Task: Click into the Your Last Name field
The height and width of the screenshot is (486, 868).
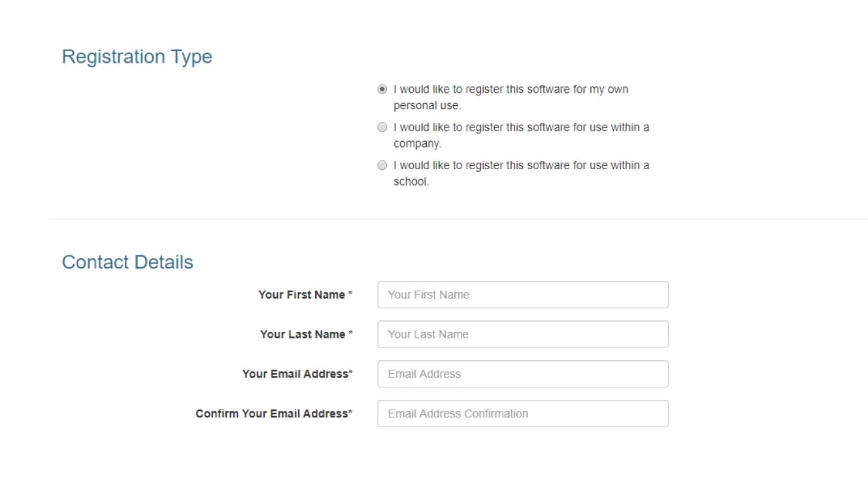Action: click(x=523, y=334)
